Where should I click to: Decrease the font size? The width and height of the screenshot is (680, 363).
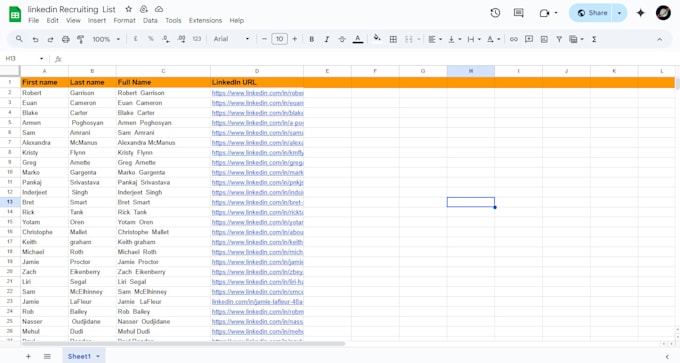[x=264, y=39]
